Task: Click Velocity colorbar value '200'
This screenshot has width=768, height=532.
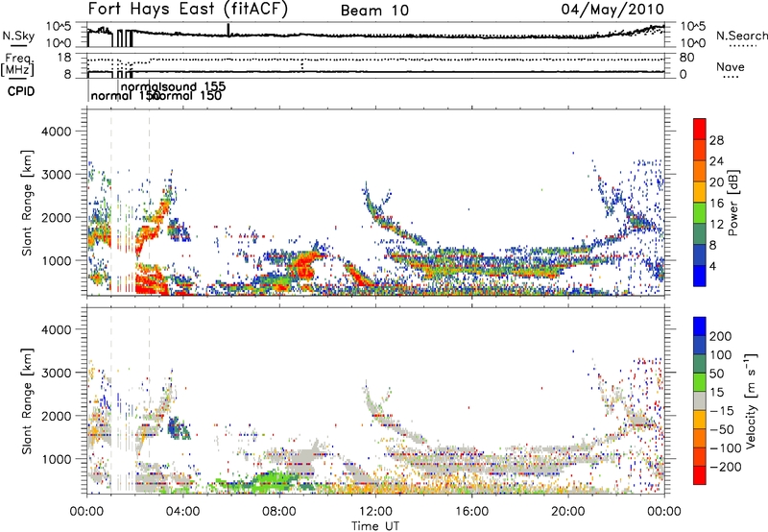Action: [x=721, y=336]
